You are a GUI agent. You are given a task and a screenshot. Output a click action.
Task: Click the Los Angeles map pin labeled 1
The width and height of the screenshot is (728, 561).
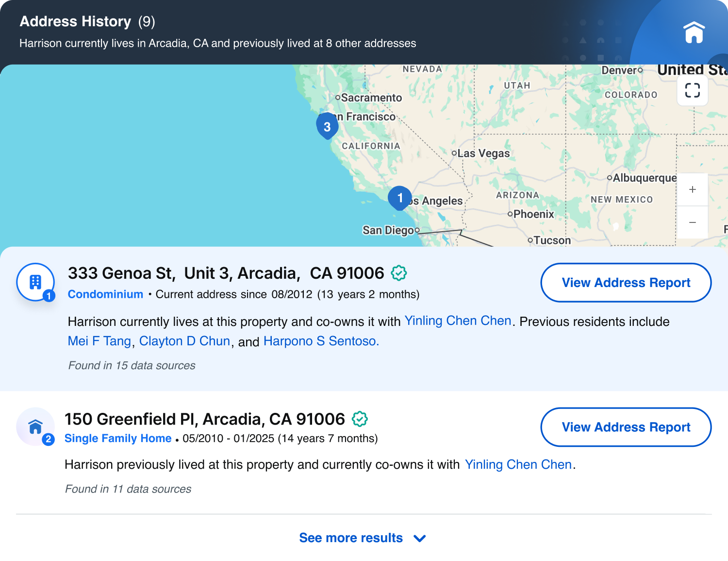[399, 198]
